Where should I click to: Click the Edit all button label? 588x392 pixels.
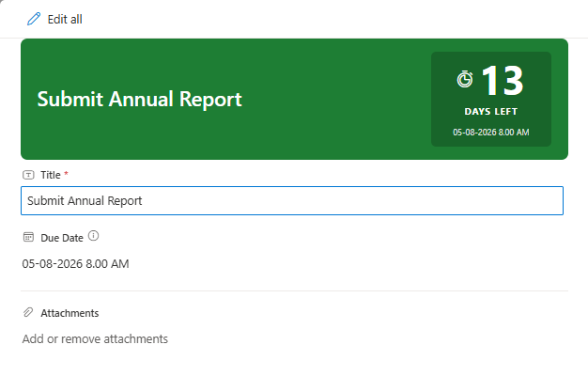[x=65, y=19]
